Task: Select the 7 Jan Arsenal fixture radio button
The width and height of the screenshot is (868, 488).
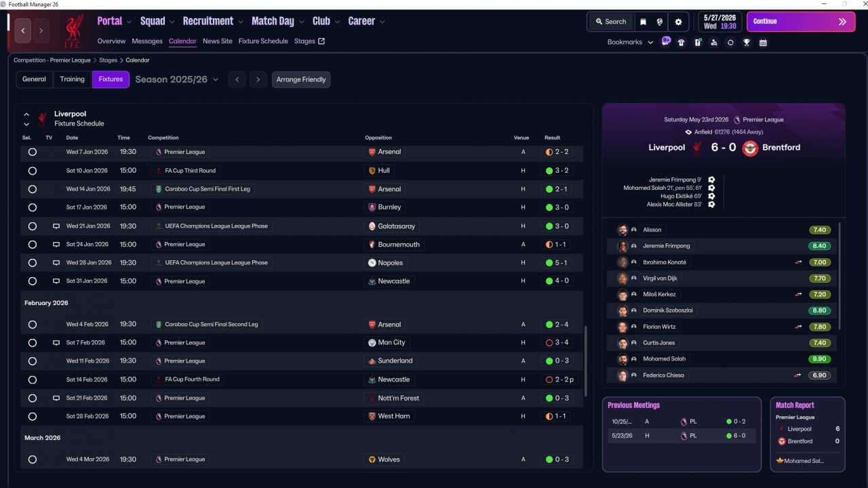Action: coord(32,152)
